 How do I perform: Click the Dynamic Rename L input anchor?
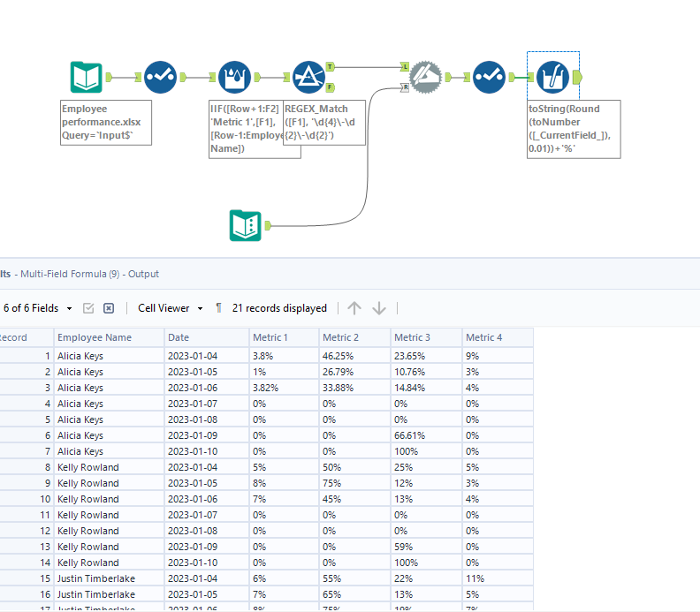405,67
